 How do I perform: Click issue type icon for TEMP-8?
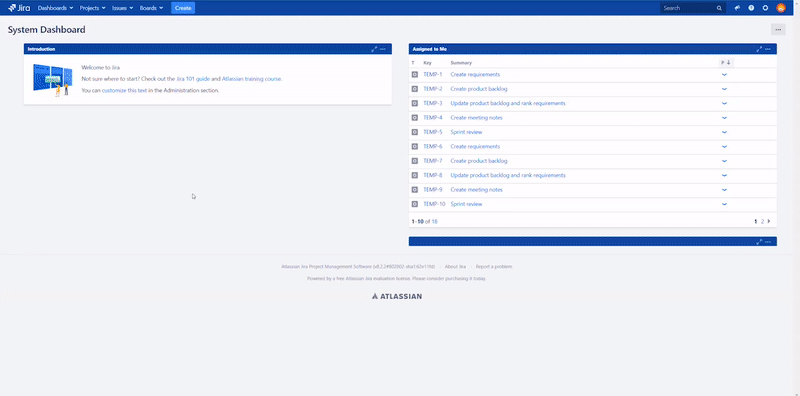coord(414,175)
